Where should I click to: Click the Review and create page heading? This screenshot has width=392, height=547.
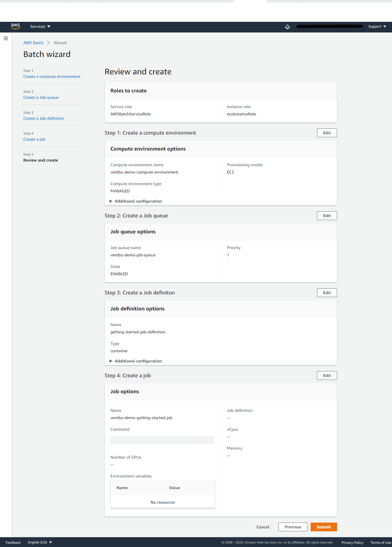[138, 71]
